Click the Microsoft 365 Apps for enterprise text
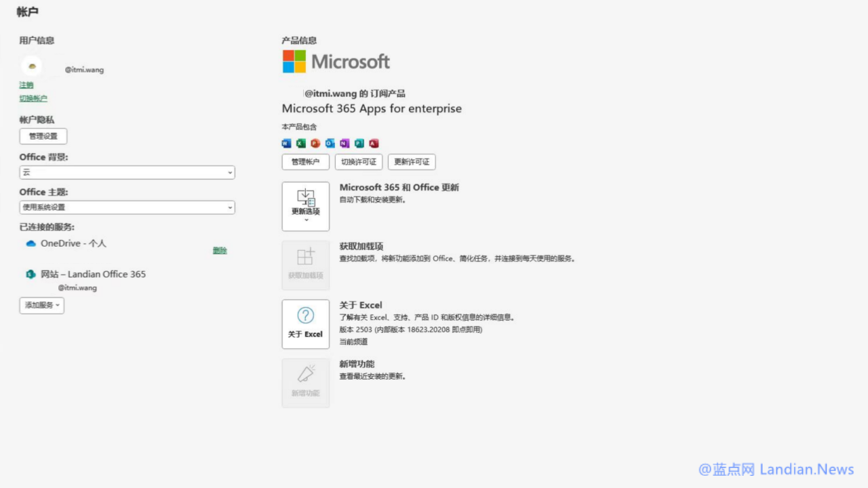Screen dimensions: 868x488 pos(372,108)
